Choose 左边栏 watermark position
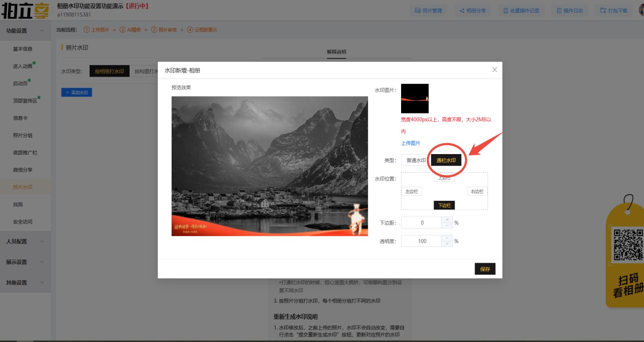This screenshot has height=342, width=644. tap(411, 191)
